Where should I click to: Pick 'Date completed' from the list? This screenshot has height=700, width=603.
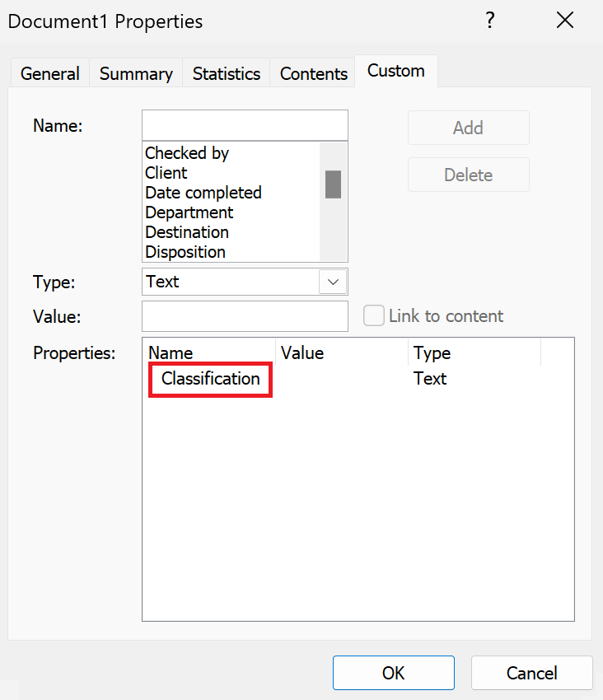pyautogui.click(x=203, y=193)
